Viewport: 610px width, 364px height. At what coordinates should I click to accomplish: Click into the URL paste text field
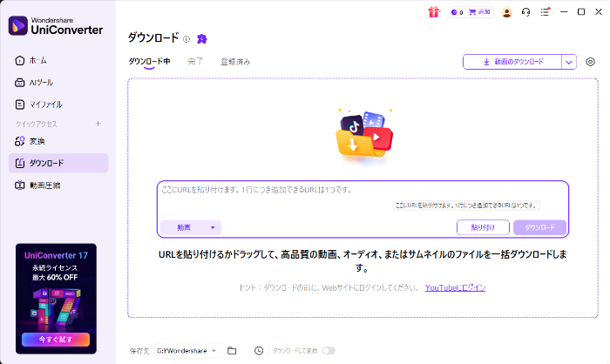point(363,199)
